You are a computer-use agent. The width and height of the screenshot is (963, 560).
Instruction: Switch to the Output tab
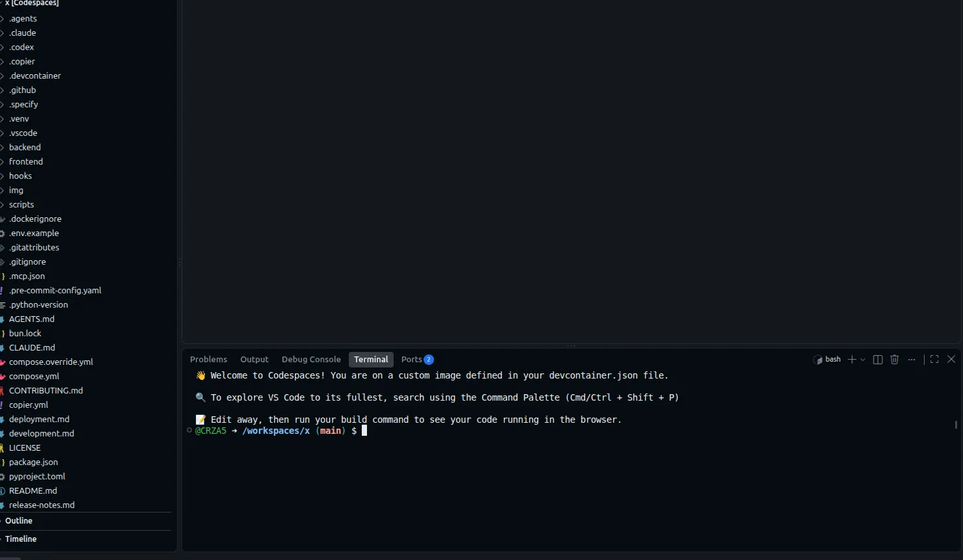[x=254, y=360]
